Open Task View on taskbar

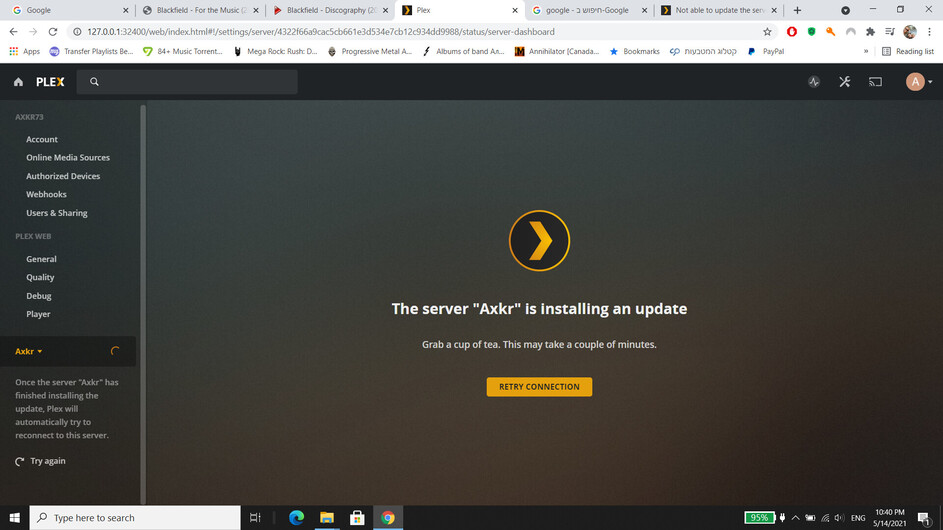pos(255,517)
